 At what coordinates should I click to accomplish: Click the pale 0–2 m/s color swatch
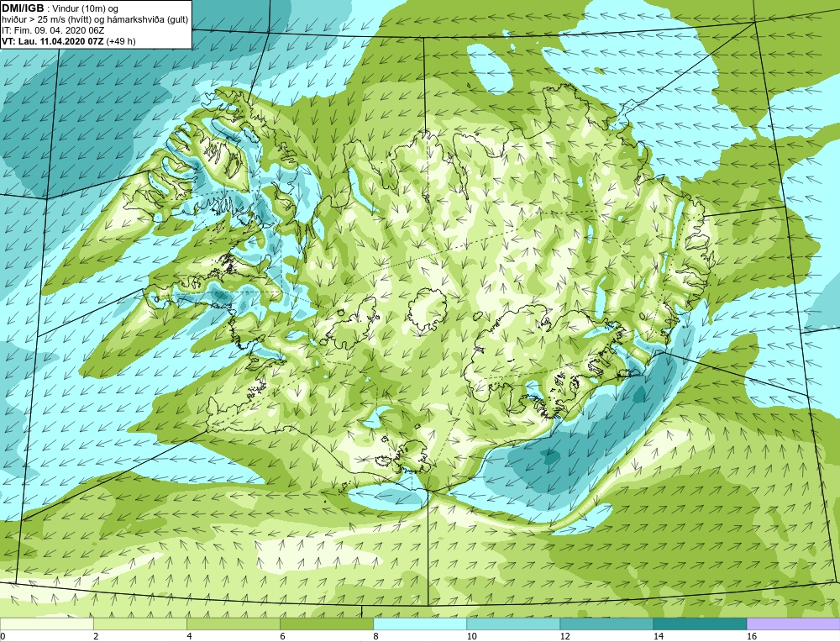click(46, 624)
